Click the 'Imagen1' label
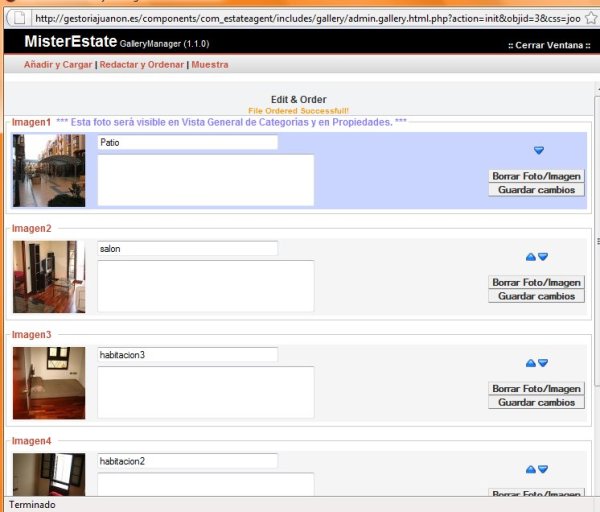Viewport: 600px width, 512px height. 31,122
